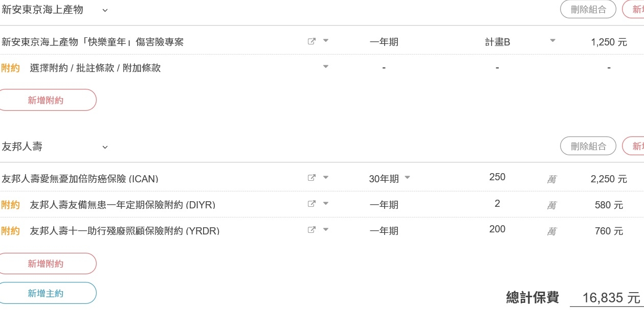
Task: Add a rider under 友邦人壽 with 新增附約
Action: tap(46, 264)
